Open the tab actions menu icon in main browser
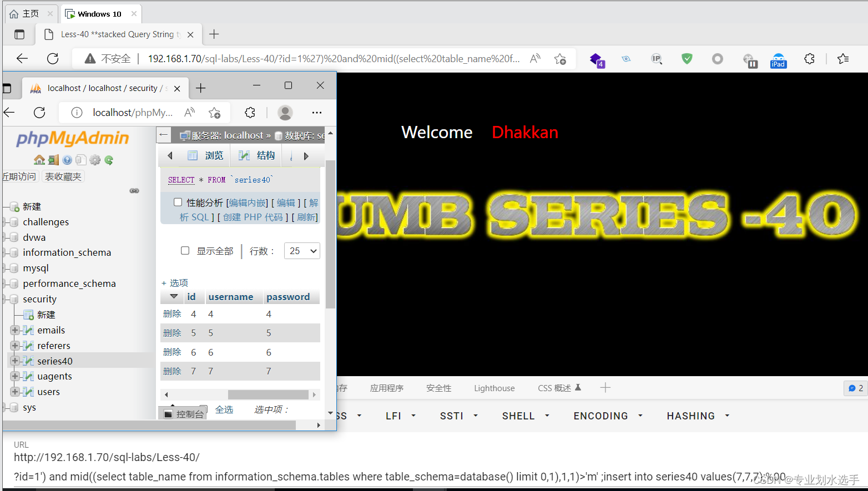The width and height of the screenshot is (868, 491). (x=19, y=34)
